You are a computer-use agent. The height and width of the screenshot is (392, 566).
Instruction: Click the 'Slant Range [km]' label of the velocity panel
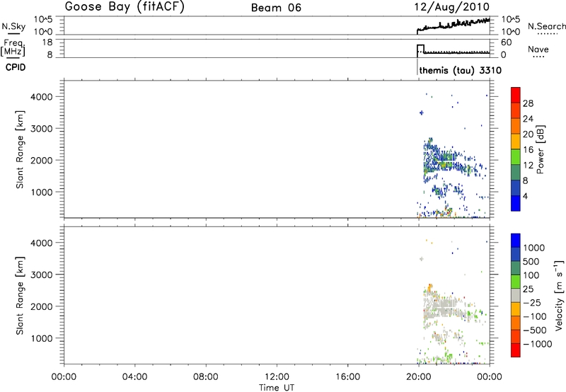click(x=20, y=296)
